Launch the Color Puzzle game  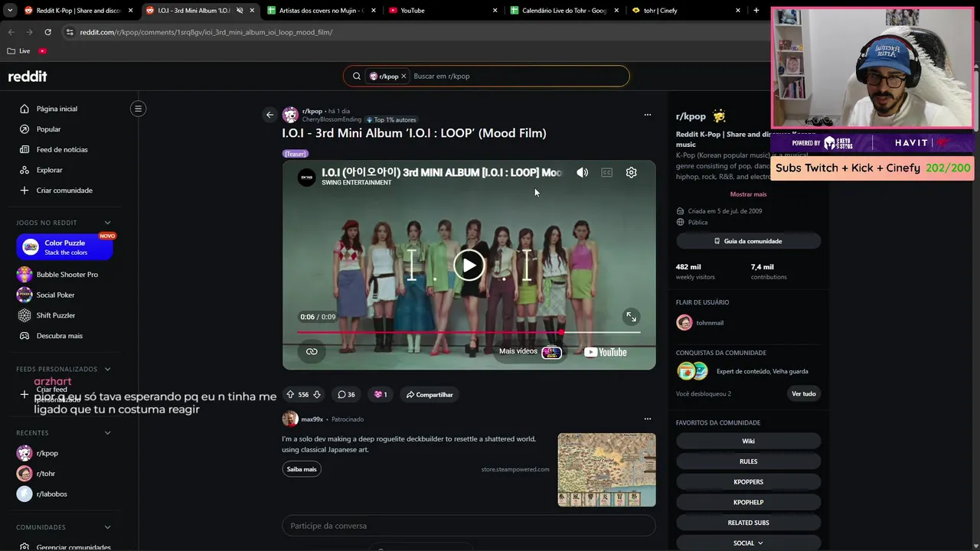64,247
